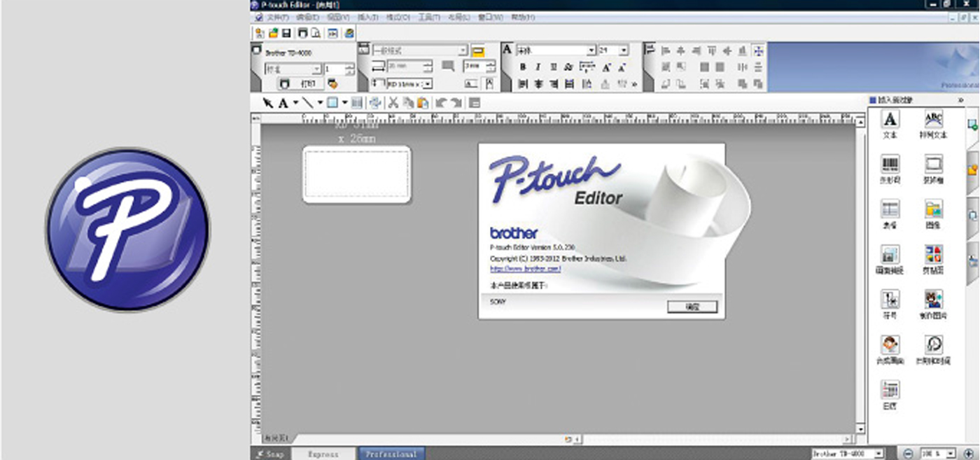Viewport: 980px width, 460px height.
Task: Open the Help menu
Action: click(522, 17)
